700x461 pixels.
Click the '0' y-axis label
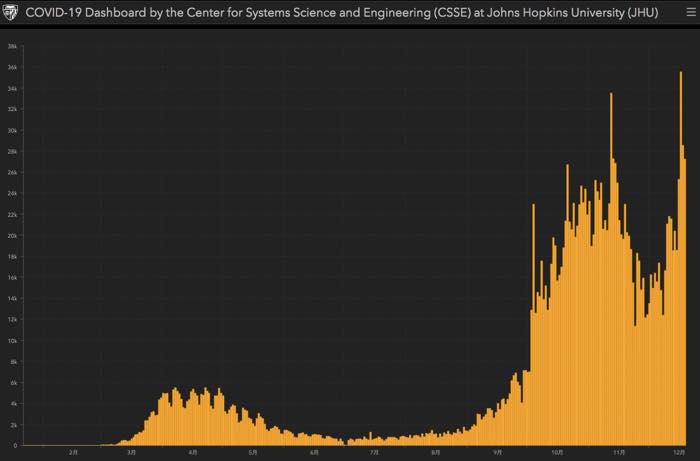(16, 445)
